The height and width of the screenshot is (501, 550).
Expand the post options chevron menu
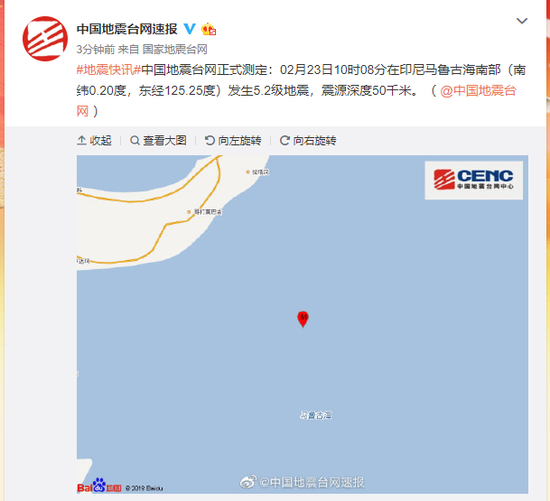tap(522, 21)
